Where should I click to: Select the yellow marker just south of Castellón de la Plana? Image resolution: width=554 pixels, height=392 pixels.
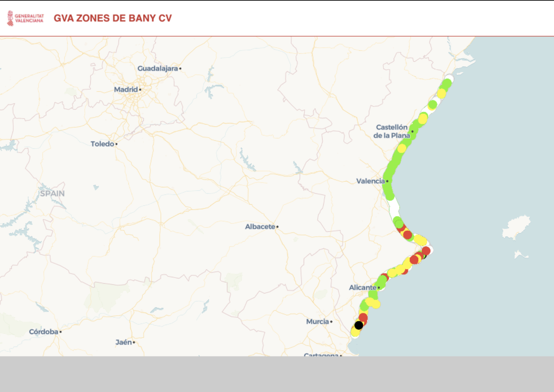pyautogui.click(x=402, y=149)
